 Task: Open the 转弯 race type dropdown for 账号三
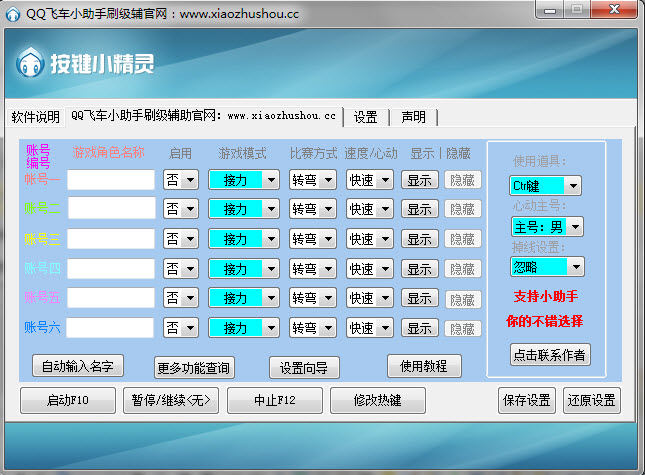click(313, 239)
